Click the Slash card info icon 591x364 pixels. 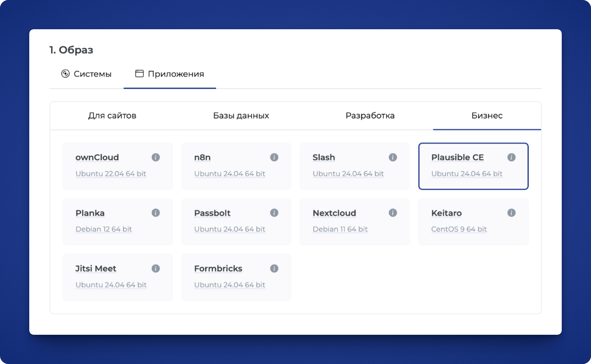click(393, 157)
